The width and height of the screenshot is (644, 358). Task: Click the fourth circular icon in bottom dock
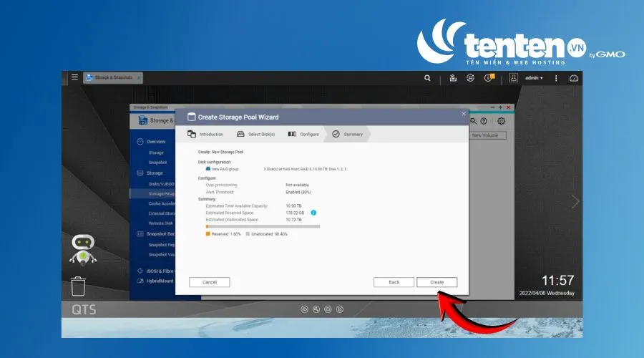pyautogui.click(x=340, y=309)
